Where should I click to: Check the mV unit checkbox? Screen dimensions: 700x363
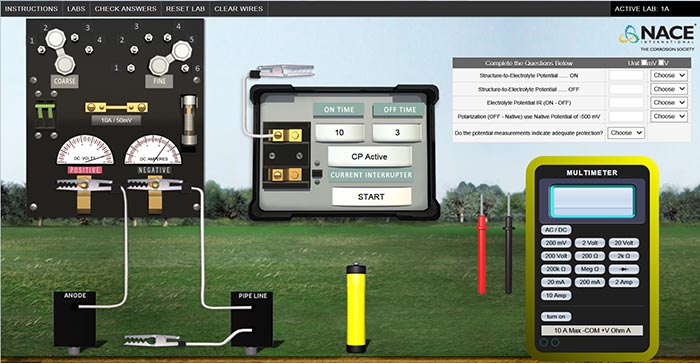[x=644, y=63]
